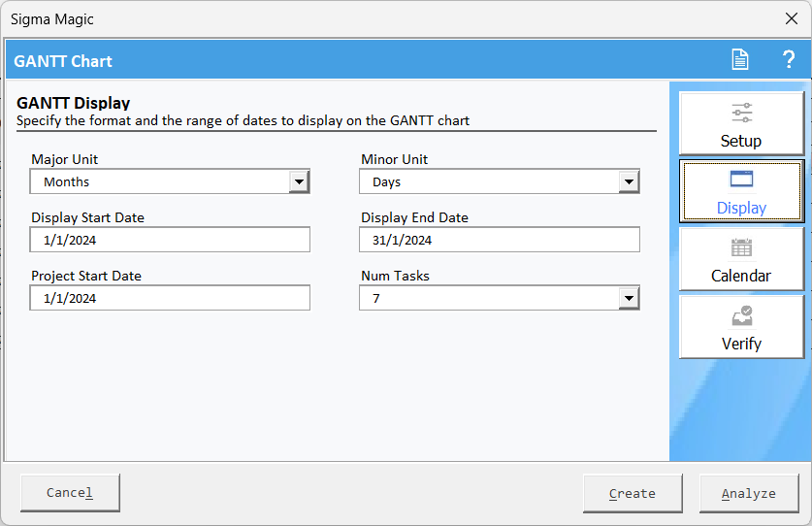This screenshot has width=812, height=526.
Task: Open the document icon in GANTT Chart header
Action: pyautogui.click(x=739, y=59)
